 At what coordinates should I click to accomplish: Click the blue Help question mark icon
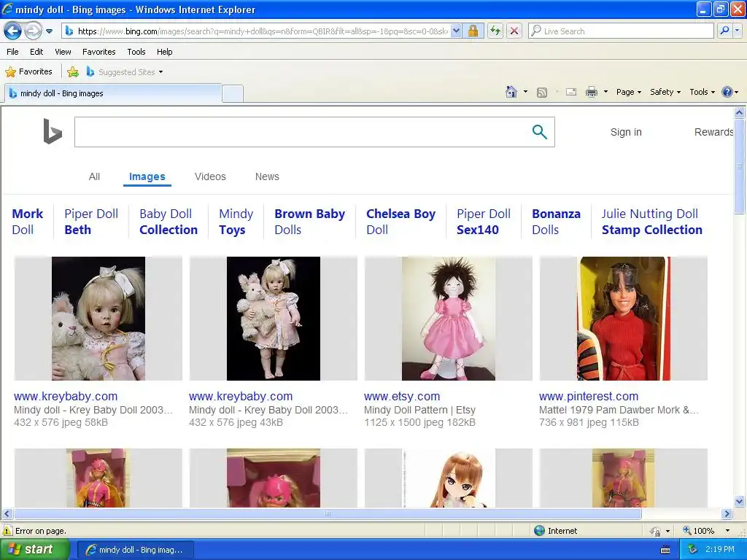pyautogui.click(x=727, y=92)
